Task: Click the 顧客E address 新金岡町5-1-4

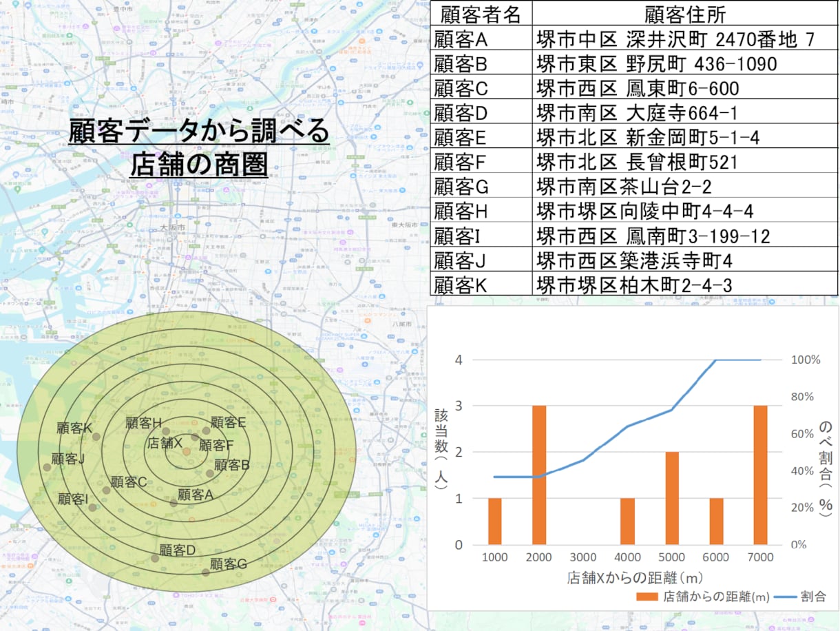Action: pyautogui.click(x=685, y=137)
